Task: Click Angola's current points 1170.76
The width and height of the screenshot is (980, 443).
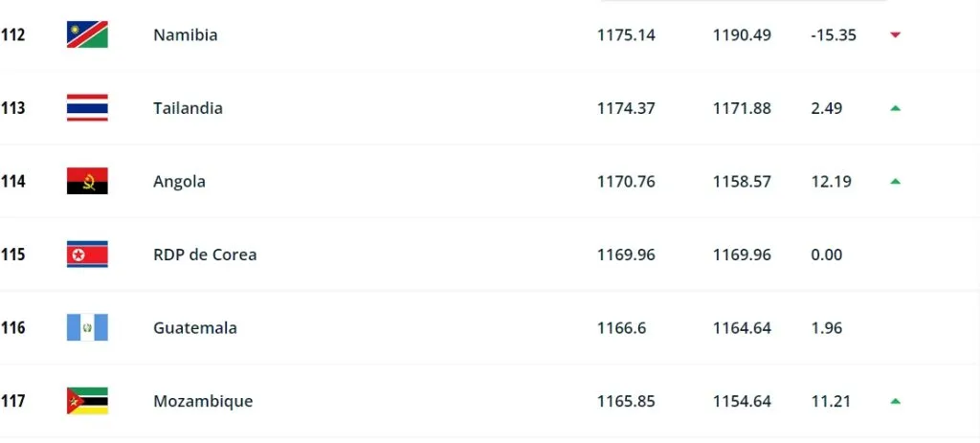Action: click(626, 182)
